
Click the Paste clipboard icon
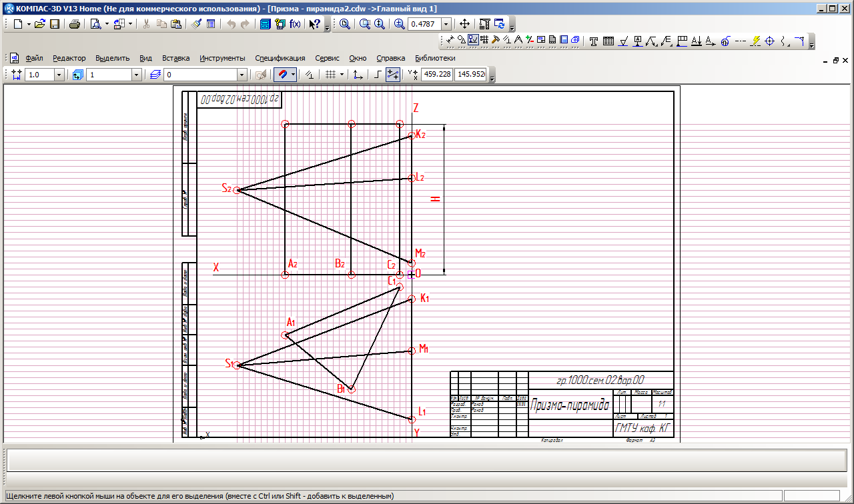coord(176,24)
